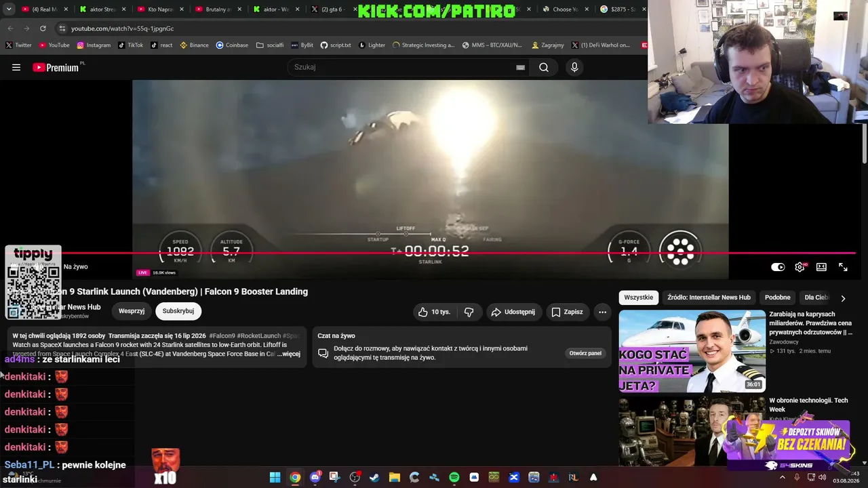Viewport: 868px width, 488px height.
Task: Click the Chrome address bar URL
Action: [123, 28]
